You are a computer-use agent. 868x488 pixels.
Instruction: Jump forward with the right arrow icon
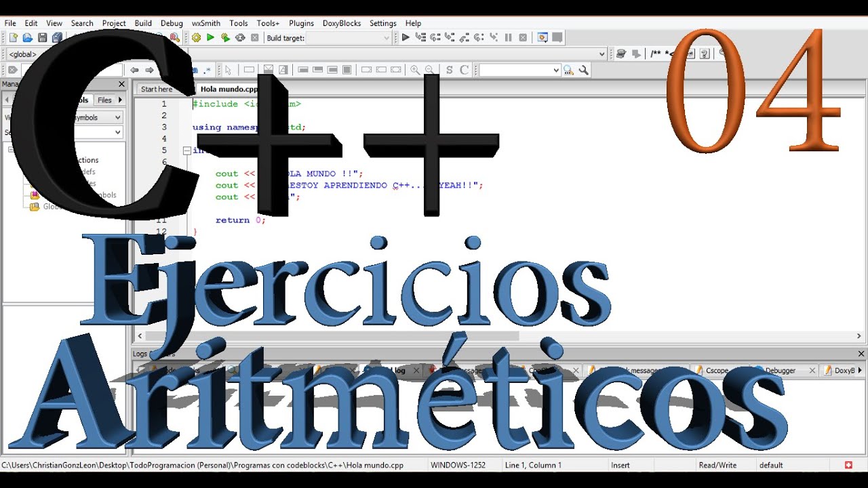pyautogui.click(x=149, y=70)
